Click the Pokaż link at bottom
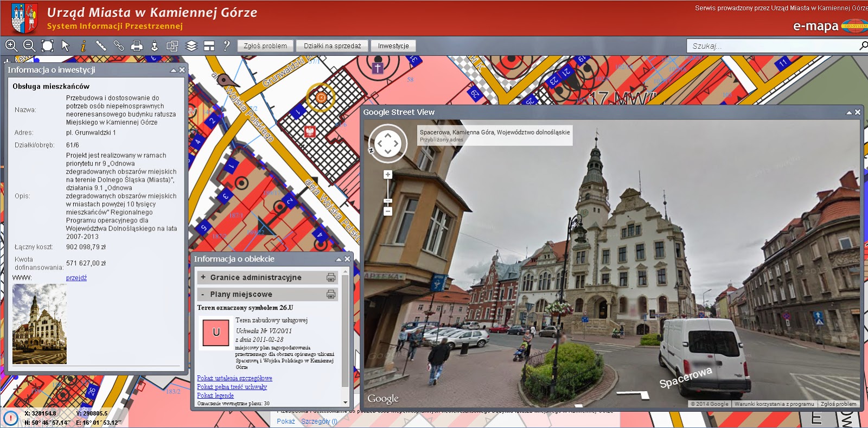The width and height of the screenshot is (868, 428). pos(286,421)
